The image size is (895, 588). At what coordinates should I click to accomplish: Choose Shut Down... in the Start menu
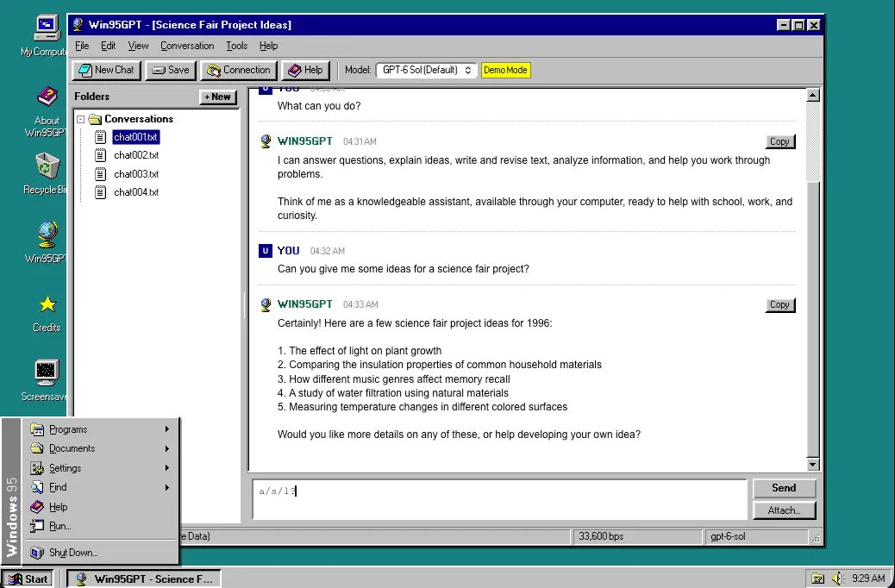click(100, 553)
